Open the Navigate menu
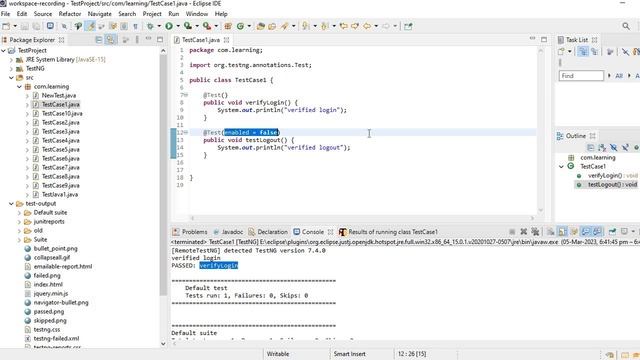 pos(100,14)
